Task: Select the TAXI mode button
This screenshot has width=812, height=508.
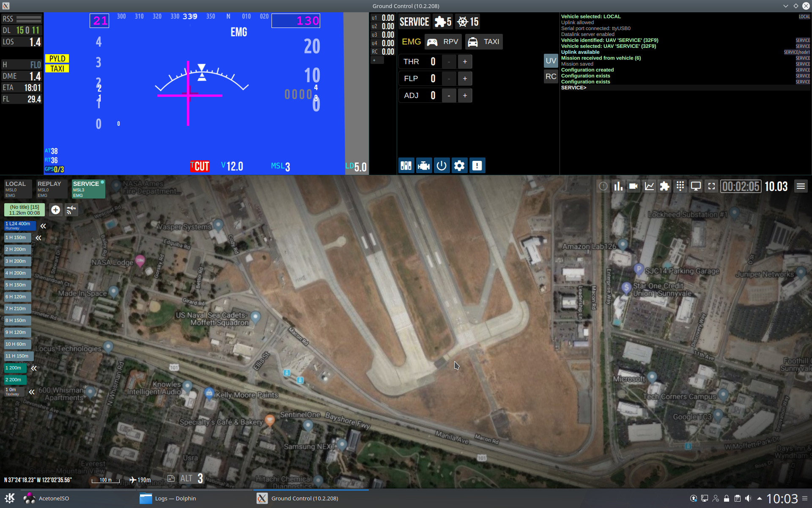Action: (x=484, y=41)
